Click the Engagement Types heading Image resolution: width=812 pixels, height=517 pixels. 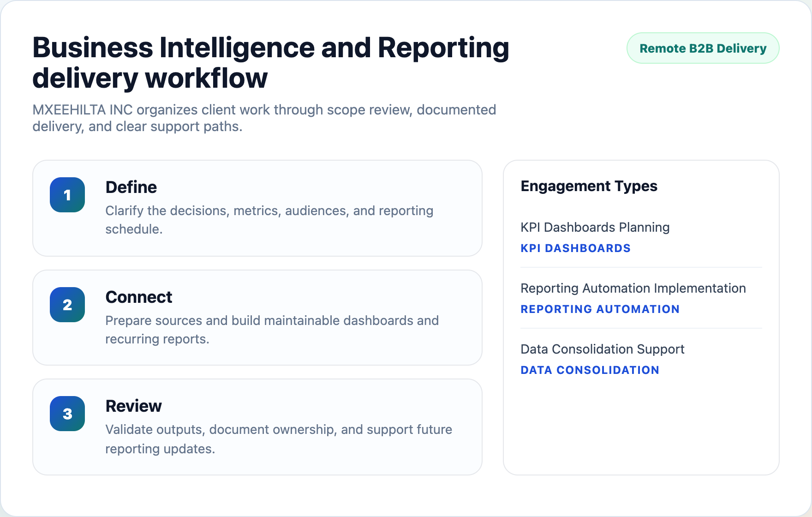point(589,186)
